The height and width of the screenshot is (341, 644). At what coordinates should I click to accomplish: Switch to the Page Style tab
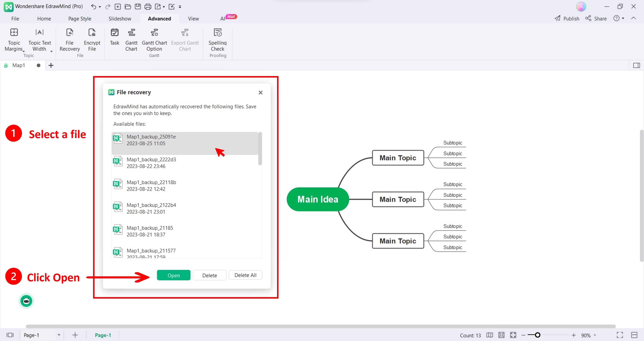(79, 19)
